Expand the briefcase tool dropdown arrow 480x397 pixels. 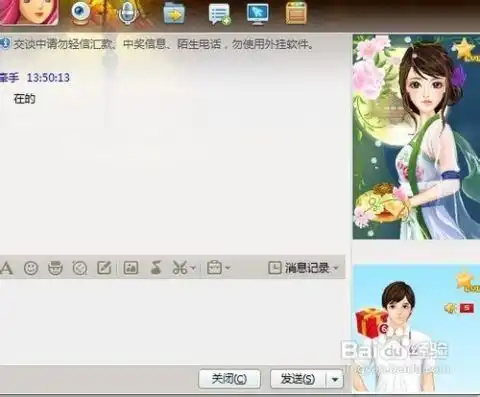point(228,268)
